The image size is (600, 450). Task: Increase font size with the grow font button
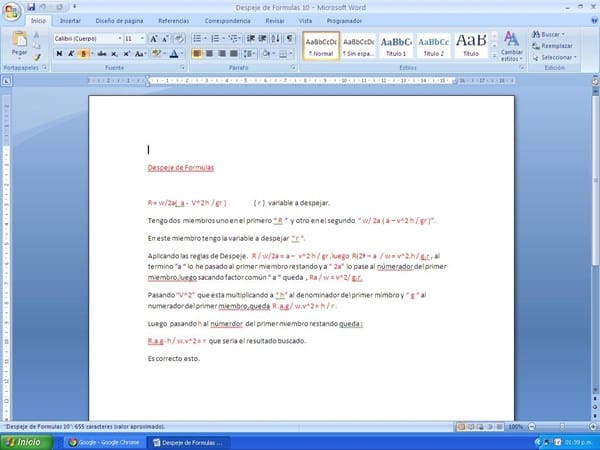(154, 39)
